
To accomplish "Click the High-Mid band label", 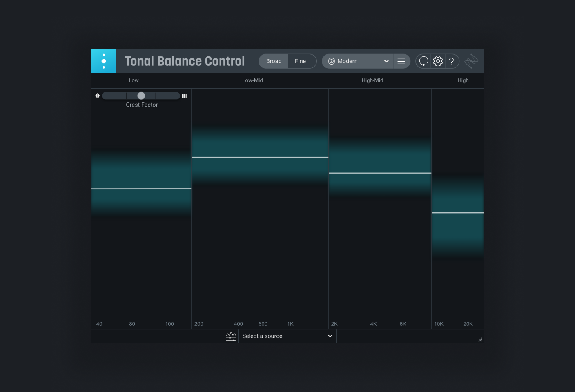I will click(x=372, y=80).
